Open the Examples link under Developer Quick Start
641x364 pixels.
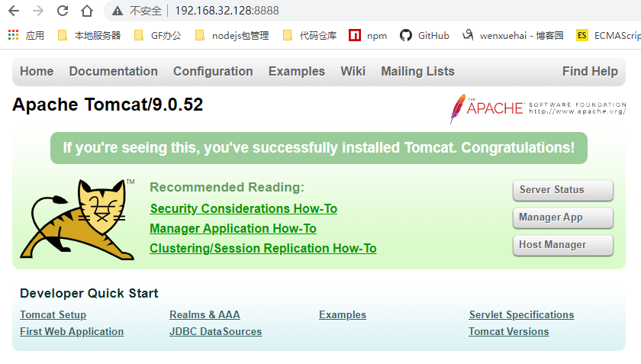coord(343,315)
